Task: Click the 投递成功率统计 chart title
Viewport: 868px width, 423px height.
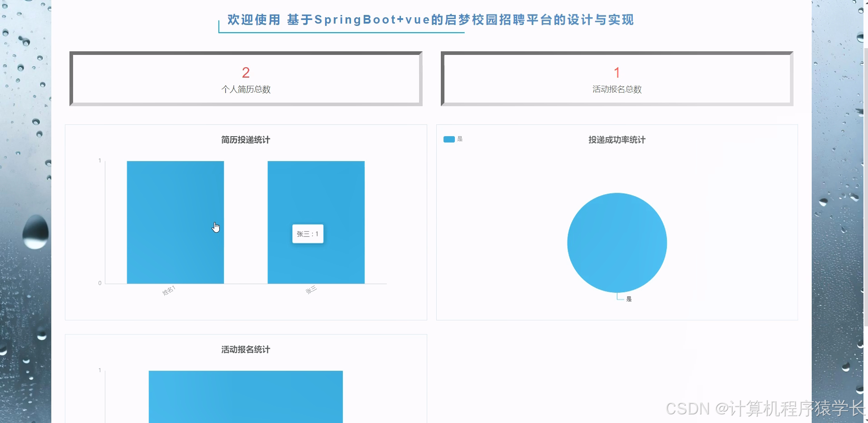Action: pos(616,140)
